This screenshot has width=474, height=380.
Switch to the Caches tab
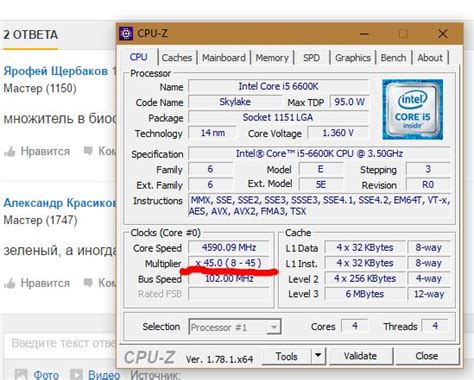[177, 58]
